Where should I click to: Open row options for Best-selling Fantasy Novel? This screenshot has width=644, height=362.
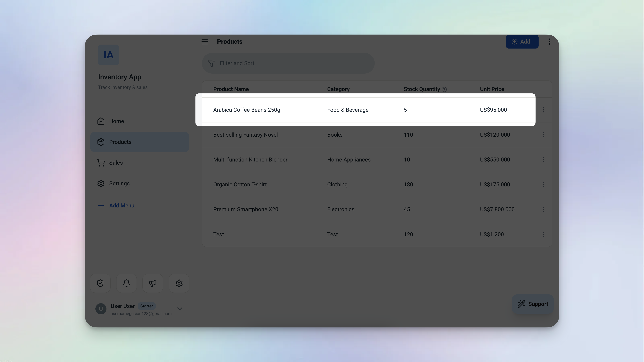[543, 135]
